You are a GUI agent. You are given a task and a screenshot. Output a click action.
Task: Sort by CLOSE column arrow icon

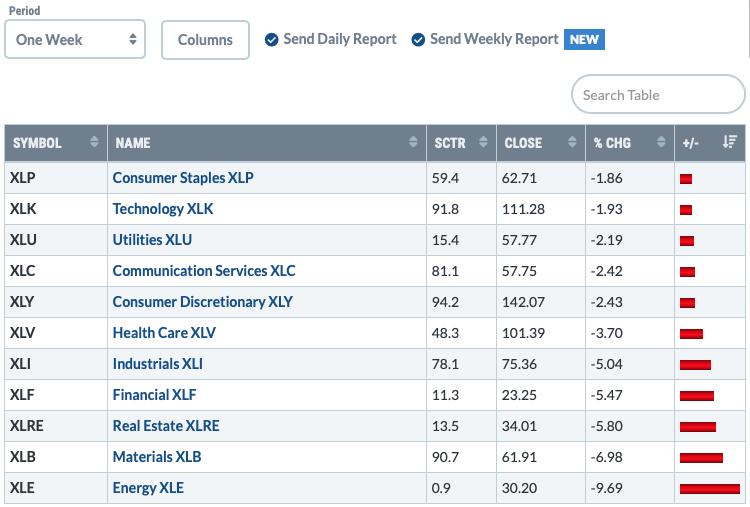coord(572,142)
